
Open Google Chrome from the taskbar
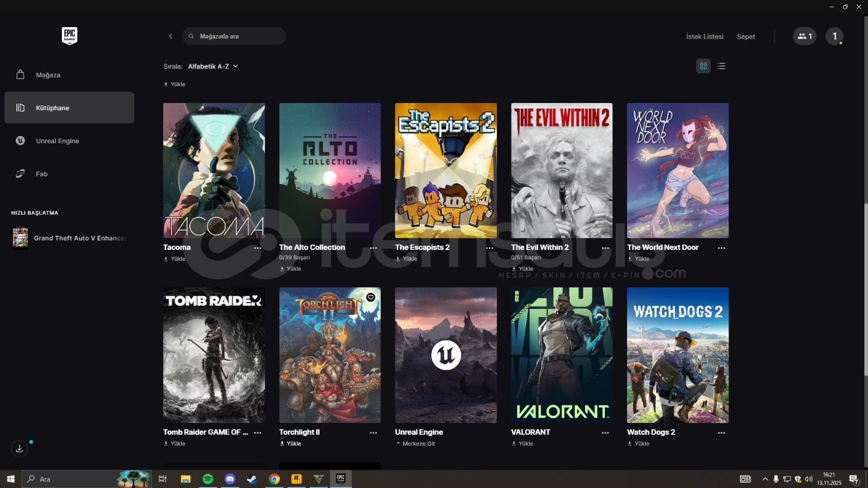[x=275, y=479]
